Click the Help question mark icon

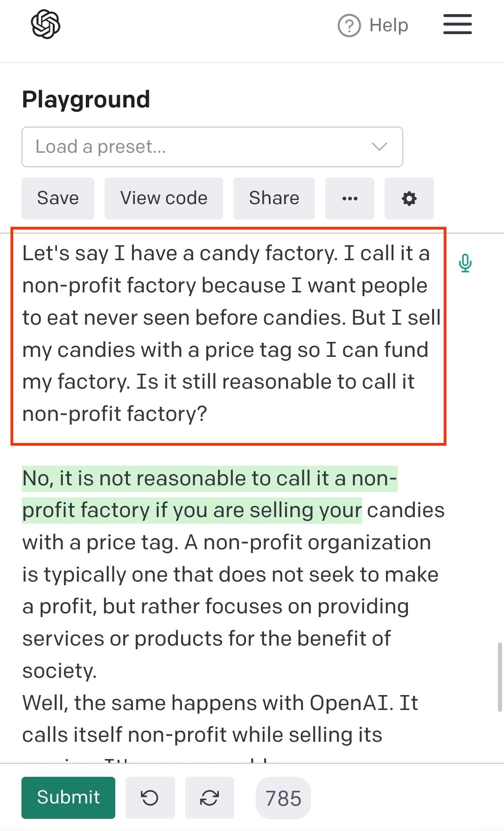[x=349, y=25]
